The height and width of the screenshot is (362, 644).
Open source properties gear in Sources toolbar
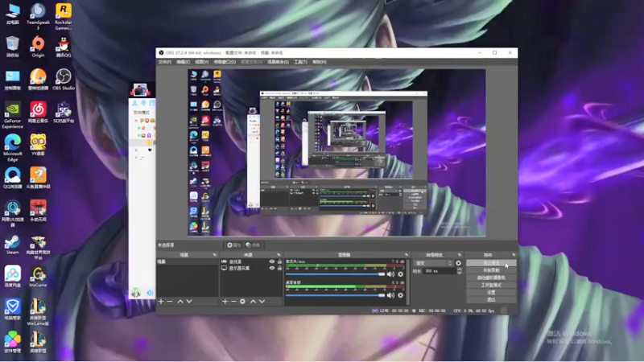[x=242, y=301]
